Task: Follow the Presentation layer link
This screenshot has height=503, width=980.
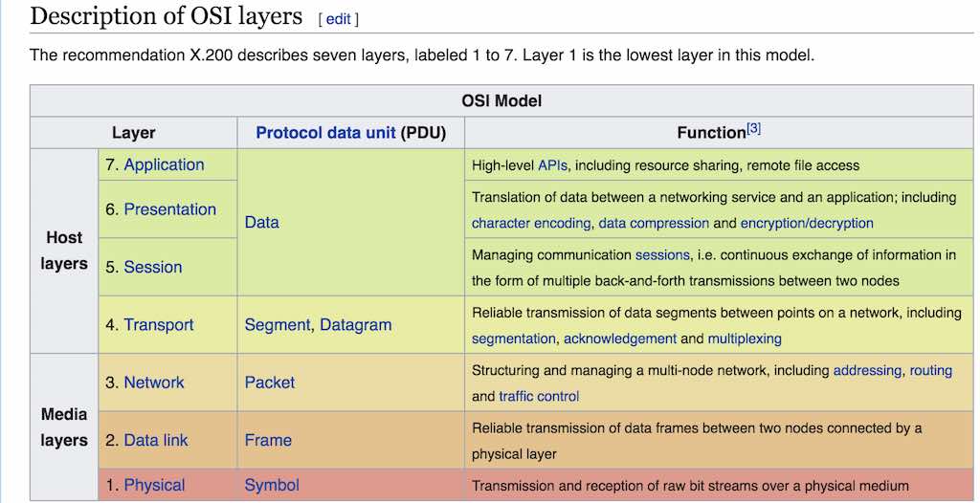Action: [x=169, y=209]
